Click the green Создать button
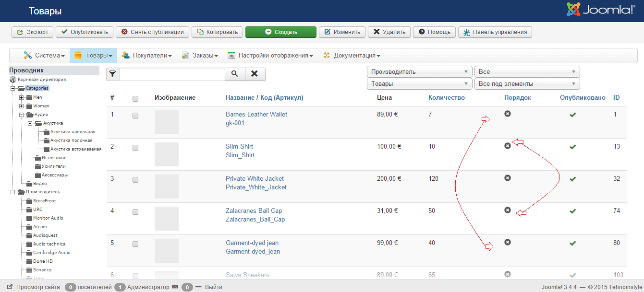Viewport: 644px width, 292px height. pos(281,32)
